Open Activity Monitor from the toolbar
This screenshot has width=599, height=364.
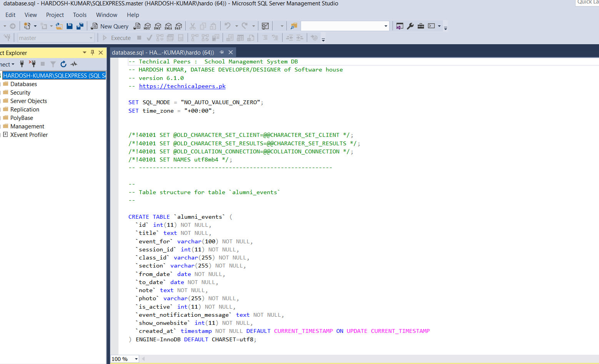(265, 26)
